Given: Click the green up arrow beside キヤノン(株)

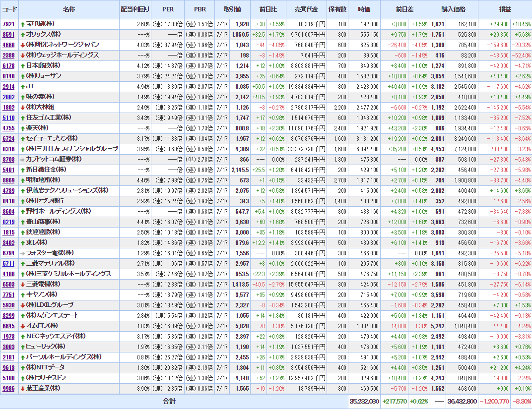Looking at the screenshot, I should 23,294.
